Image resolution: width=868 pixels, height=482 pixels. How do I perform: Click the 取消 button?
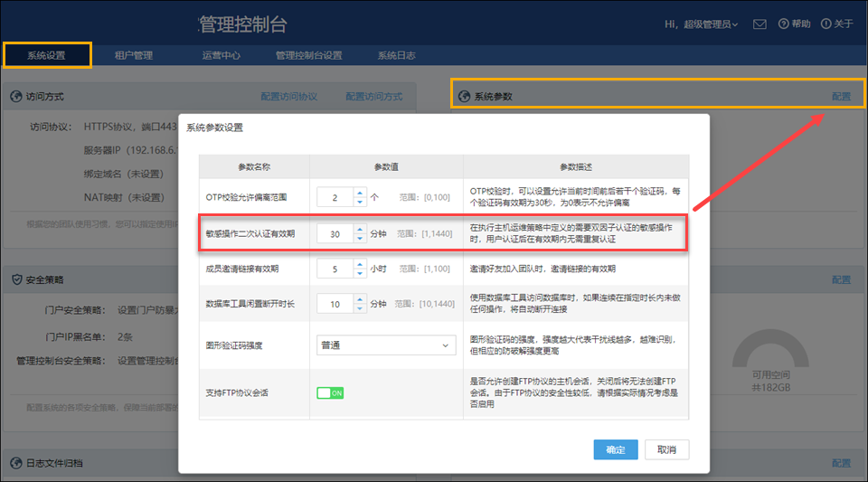[667, 449]
